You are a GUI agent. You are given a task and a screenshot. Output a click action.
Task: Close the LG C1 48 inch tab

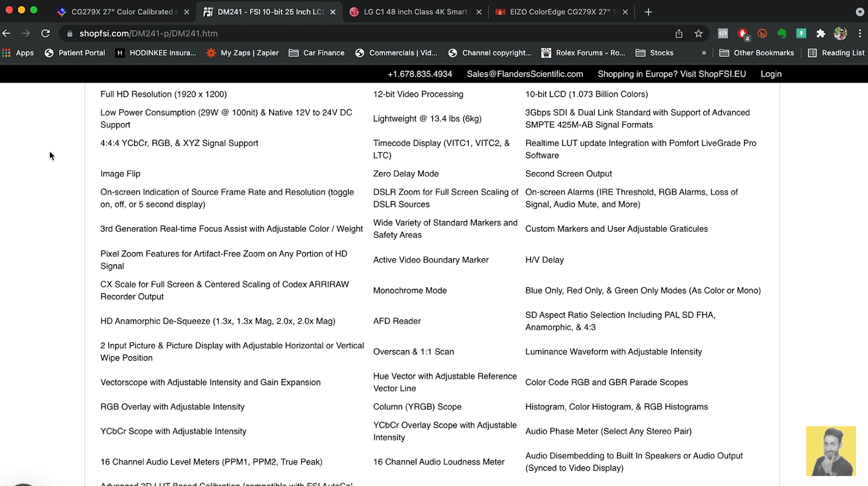click(478, 12)
